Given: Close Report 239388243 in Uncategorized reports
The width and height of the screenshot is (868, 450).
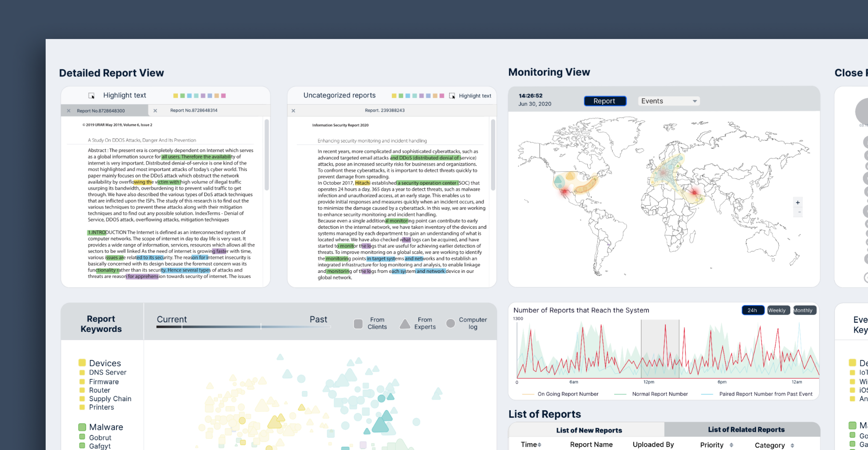Looking at the screenshot, I should (x=294, y=111).
